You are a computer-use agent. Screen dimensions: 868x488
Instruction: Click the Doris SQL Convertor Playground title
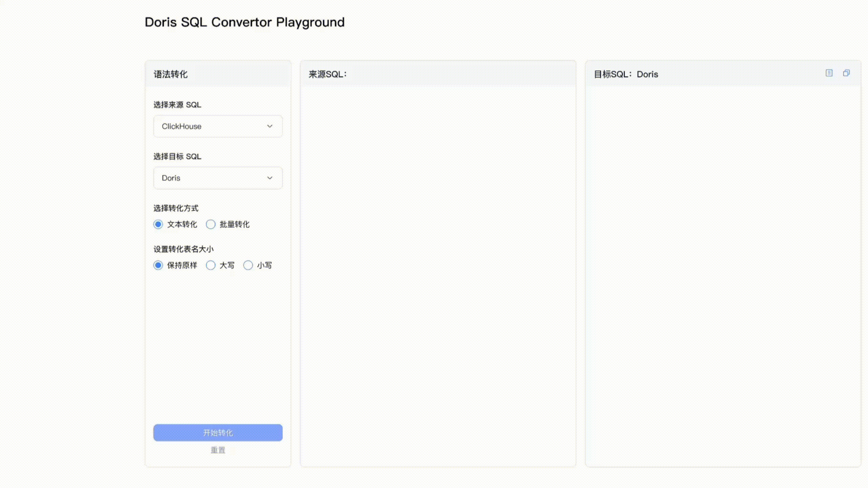244,22
